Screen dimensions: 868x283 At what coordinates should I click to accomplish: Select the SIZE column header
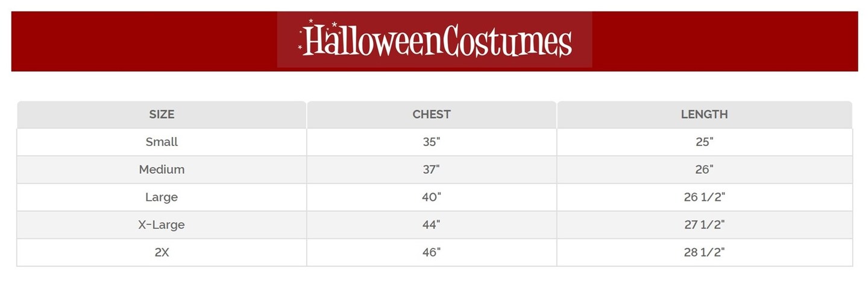[x=162, y=114]
